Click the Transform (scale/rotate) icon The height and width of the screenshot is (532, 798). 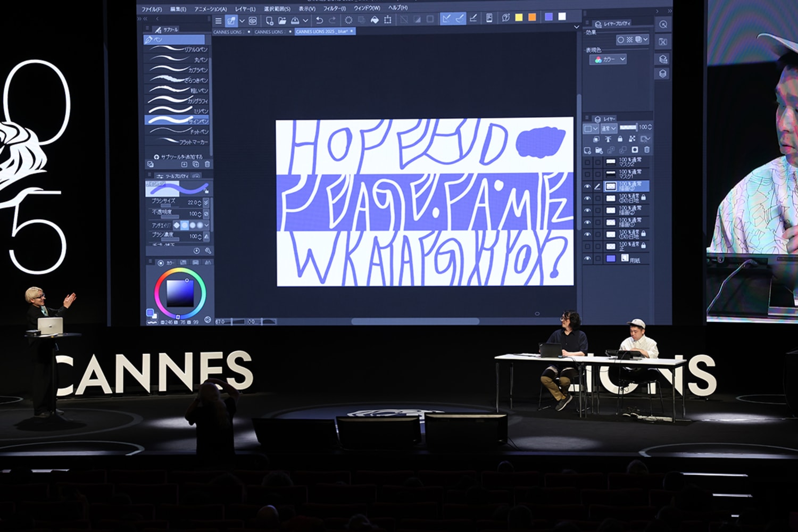(x=388, y=20)
